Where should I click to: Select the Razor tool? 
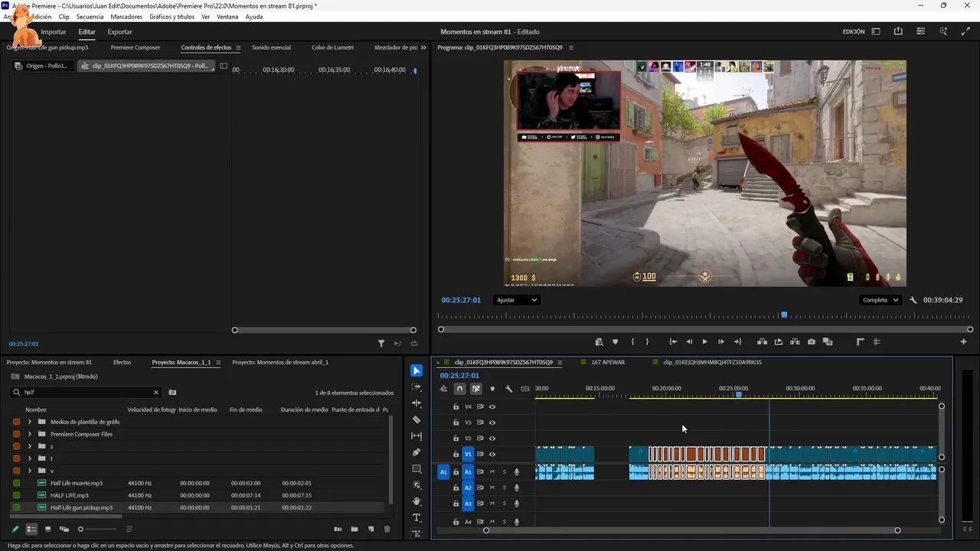[416, 419]
